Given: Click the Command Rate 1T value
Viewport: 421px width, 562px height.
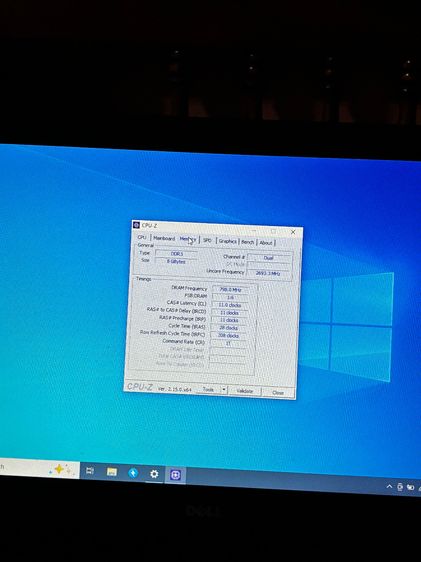Looking at the screenshot, I should (x=228, y=343).
